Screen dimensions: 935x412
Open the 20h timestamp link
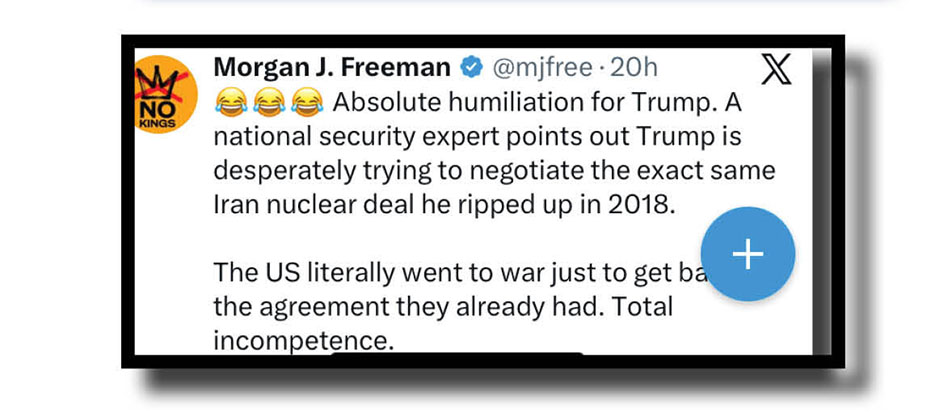pos(633,68)
